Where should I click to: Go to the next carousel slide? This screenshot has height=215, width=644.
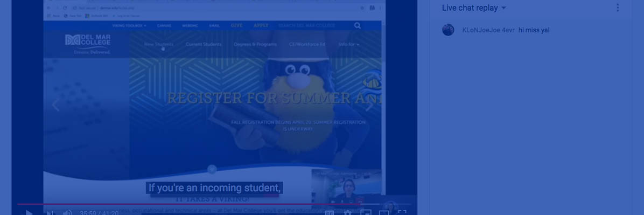click(369, 105)
